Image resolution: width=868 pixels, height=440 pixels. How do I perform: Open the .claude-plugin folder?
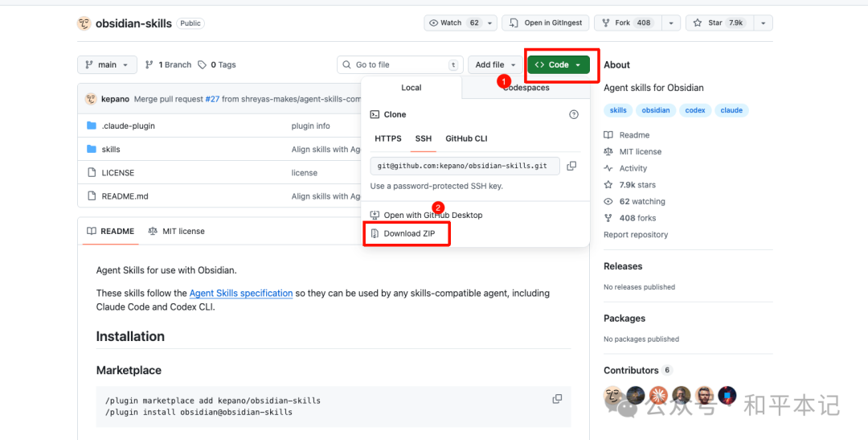[x=129, y=125]
